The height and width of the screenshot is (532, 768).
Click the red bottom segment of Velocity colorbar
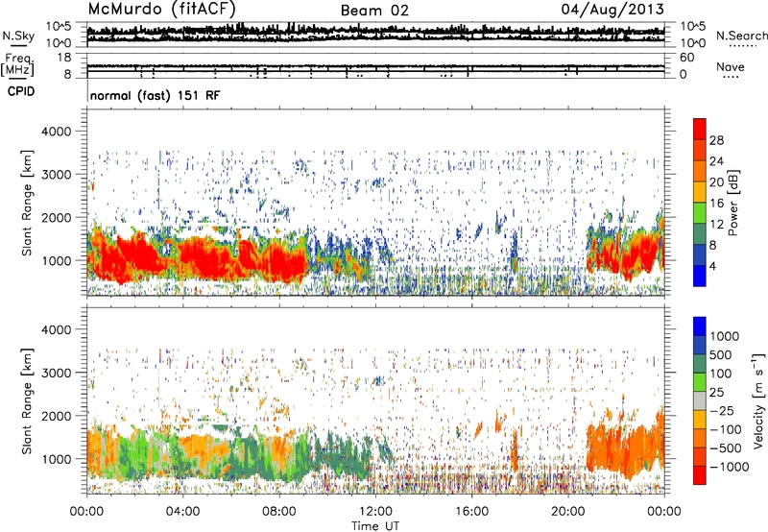[700, 475]
